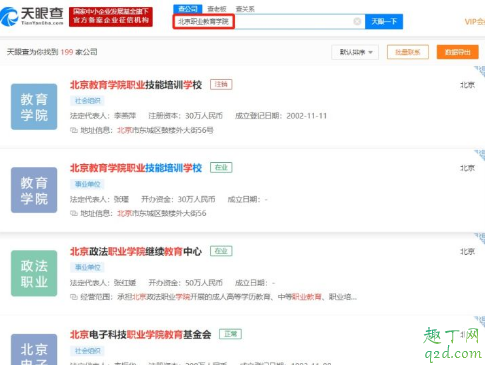Export data with the orange 数据导出 button
This screenshot has width=485, height=365.
458,52
